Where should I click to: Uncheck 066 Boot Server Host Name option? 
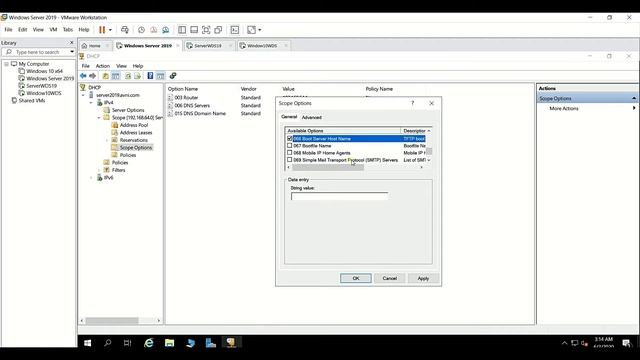tap(290, 139)
